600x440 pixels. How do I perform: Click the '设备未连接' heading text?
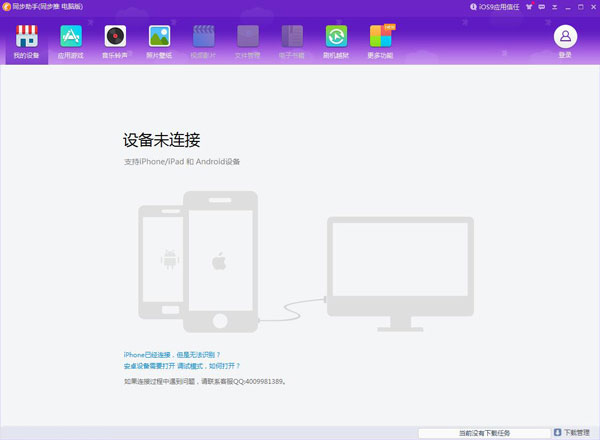click(x=161, y=140)
